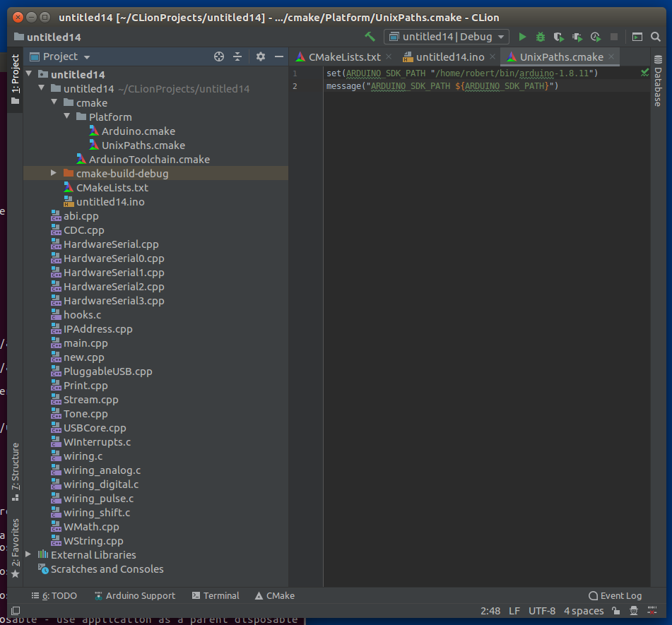Select Scratches and Consoles node
The height and width of the screenshot is (625, 672).
point(107,569)
